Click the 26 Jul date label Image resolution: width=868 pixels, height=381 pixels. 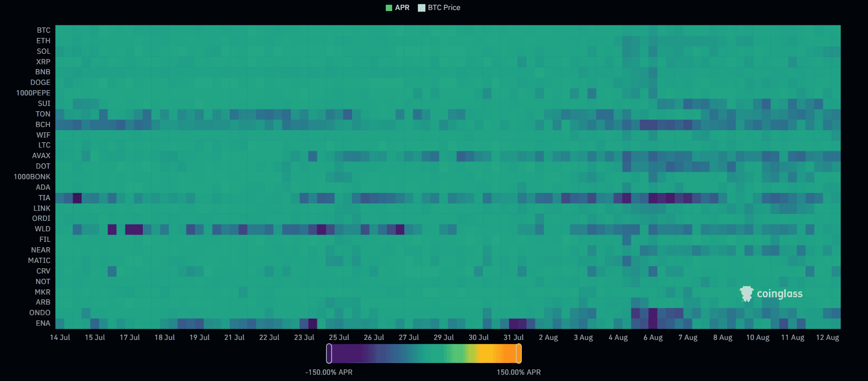pyautogui.click(x=374, y=337)
